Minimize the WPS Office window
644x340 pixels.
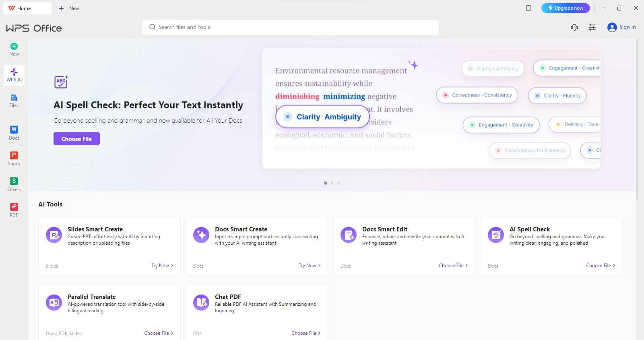[x=604, y=8]
